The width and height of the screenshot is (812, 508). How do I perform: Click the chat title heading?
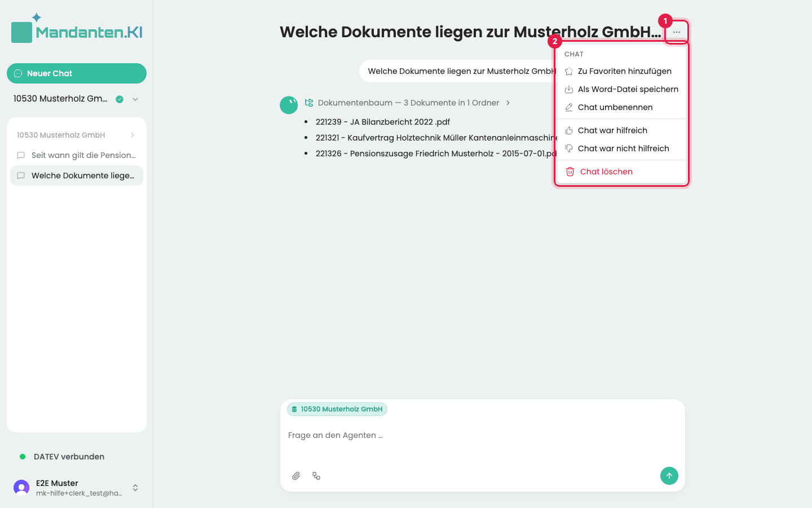pos(470,32)
